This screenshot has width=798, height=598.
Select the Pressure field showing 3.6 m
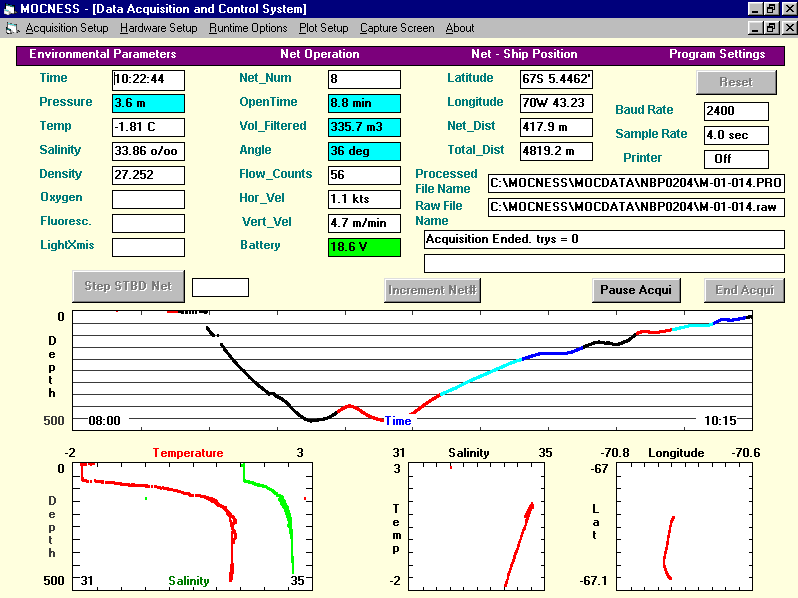click(148, 103)
